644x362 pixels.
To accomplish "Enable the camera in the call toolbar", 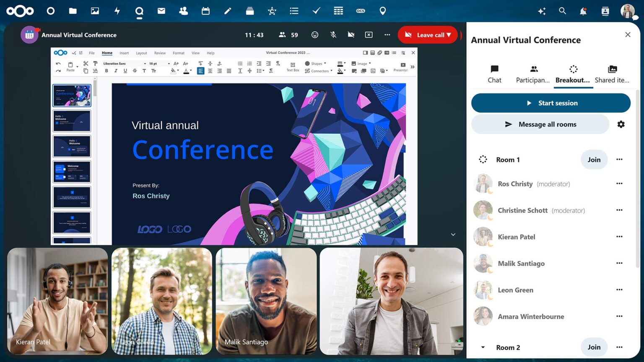I will (351, 35).
